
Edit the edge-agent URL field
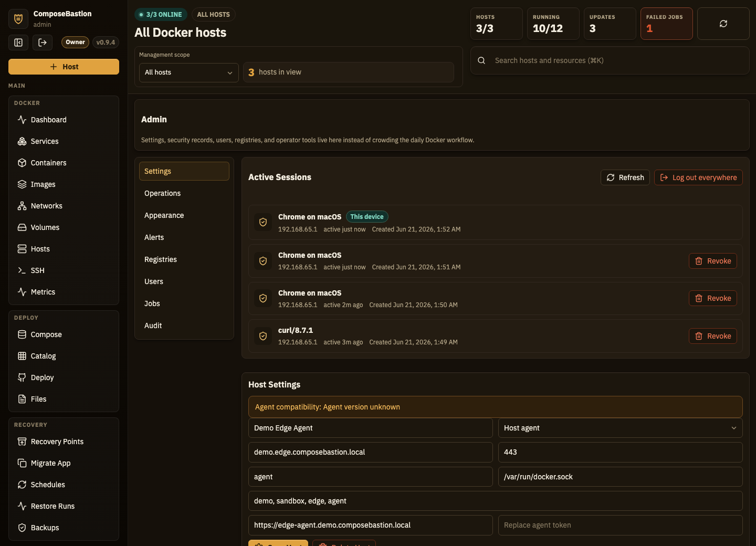point(371,525)
